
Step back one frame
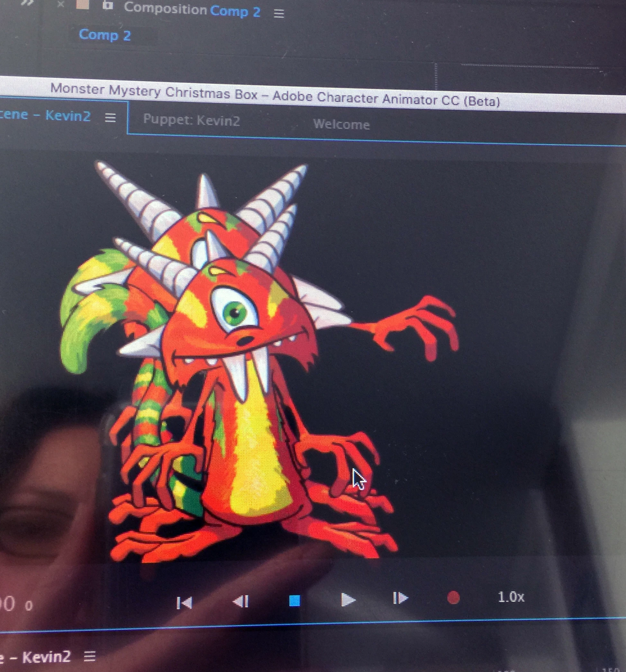(x=241, y=601)
